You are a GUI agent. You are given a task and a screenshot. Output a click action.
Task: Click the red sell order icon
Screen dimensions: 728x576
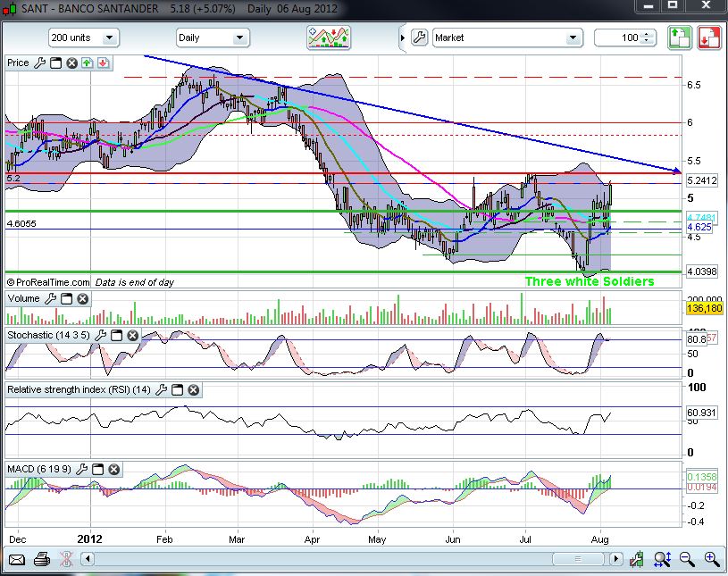pyautogui.click(x=709, y=38)
